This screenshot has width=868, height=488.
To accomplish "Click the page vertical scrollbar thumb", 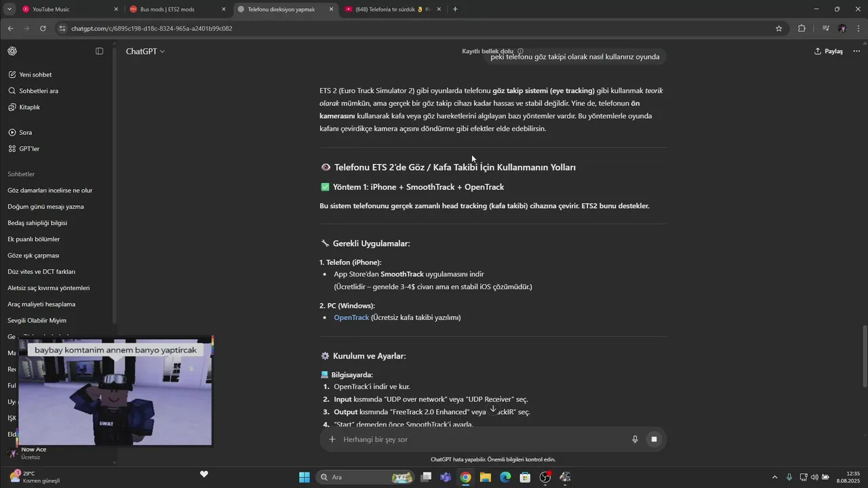I will pyautogui.click(x=864, y=356).
